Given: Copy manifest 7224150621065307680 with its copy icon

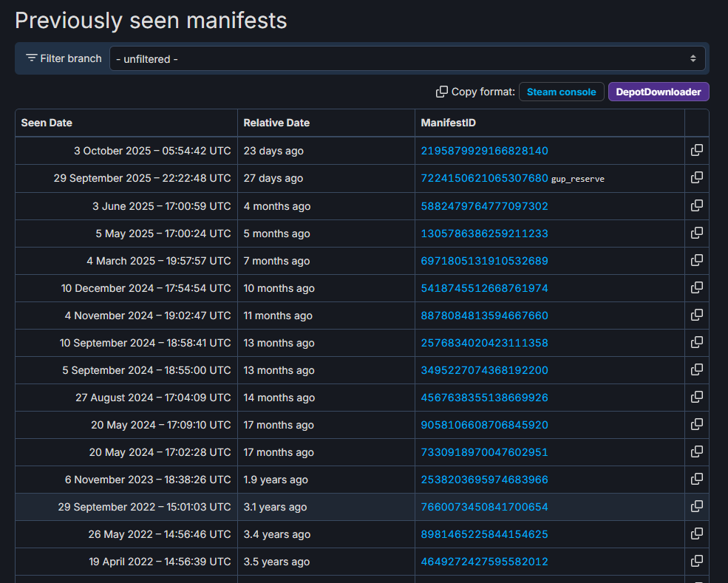Looking at the screenshot, I should [x=696, y=178].
